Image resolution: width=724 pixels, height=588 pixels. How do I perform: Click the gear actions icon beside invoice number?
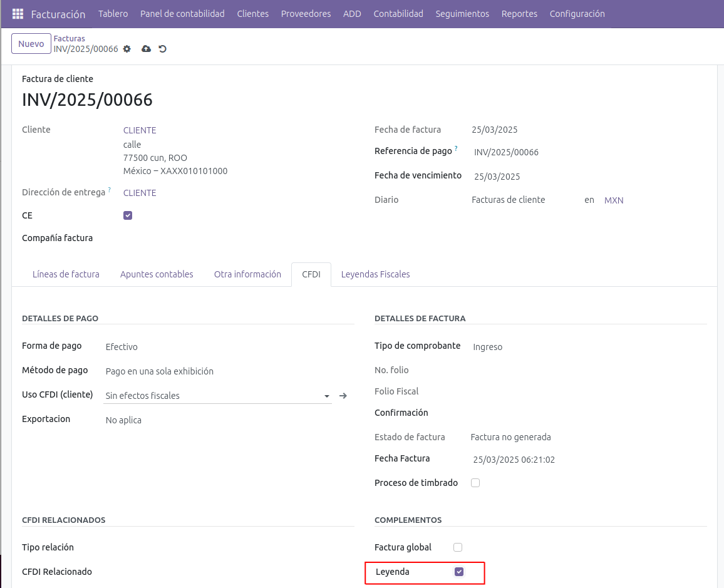[127, 49]
